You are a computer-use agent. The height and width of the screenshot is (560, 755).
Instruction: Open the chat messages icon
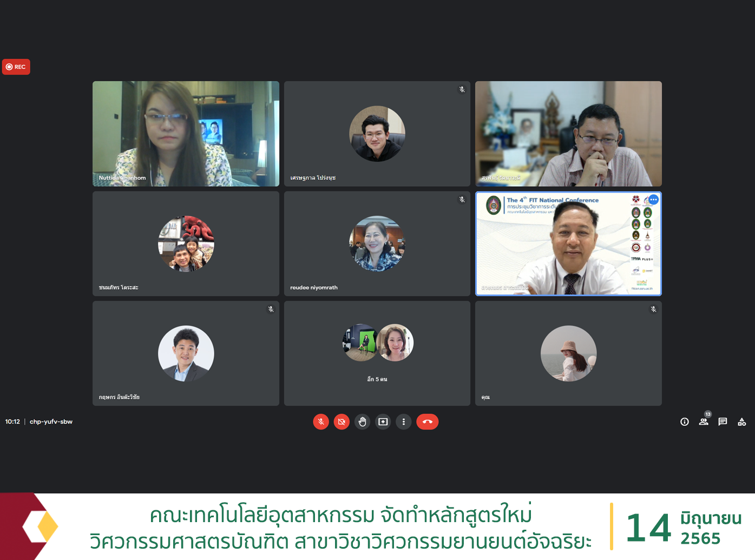tap(723, 421)
